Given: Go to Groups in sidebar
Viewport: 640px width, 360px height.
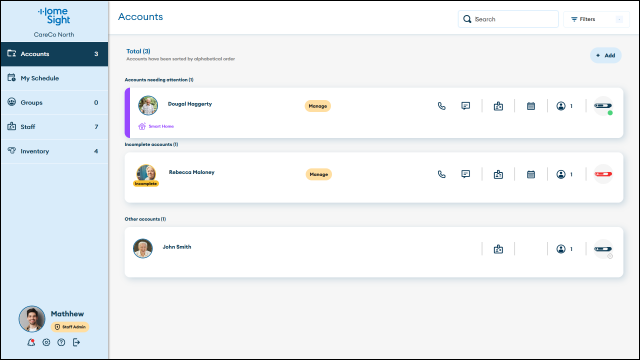Looking at the screenshot, I should (x=54, y=102).
